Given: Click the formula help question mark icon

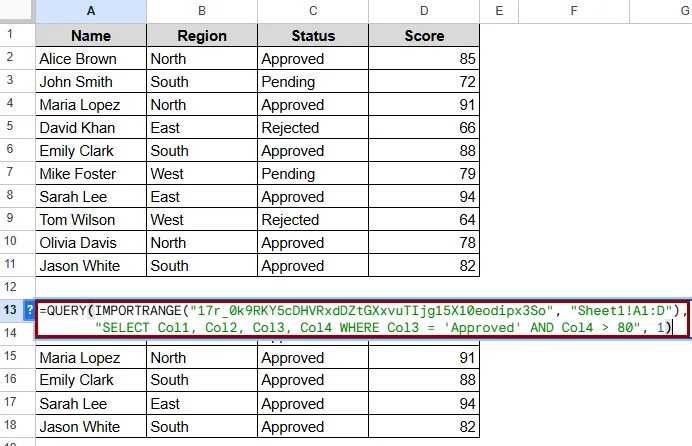Looking at the screenshot, I should [29, 310].
